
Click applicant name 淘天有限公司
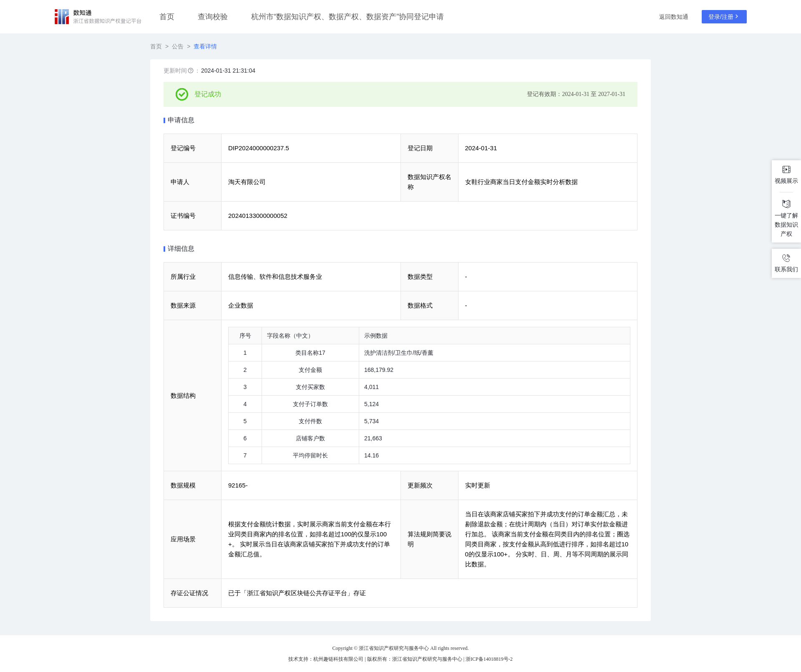click(247, 182)
